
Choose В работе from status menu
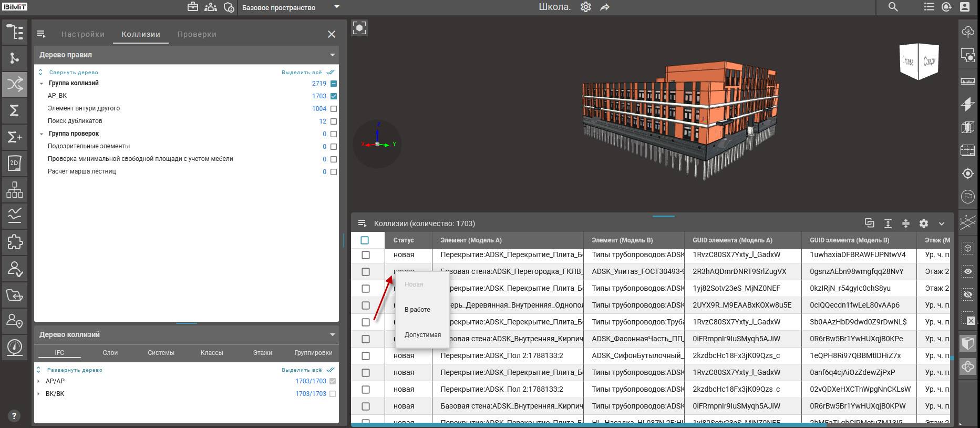417,310
